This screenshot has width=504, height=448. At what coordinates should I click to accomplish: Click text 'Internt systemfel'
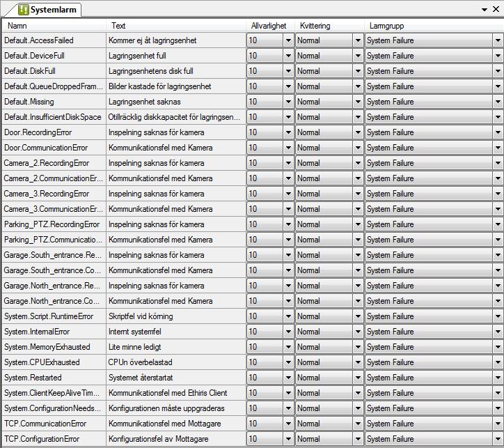[134, 332]
